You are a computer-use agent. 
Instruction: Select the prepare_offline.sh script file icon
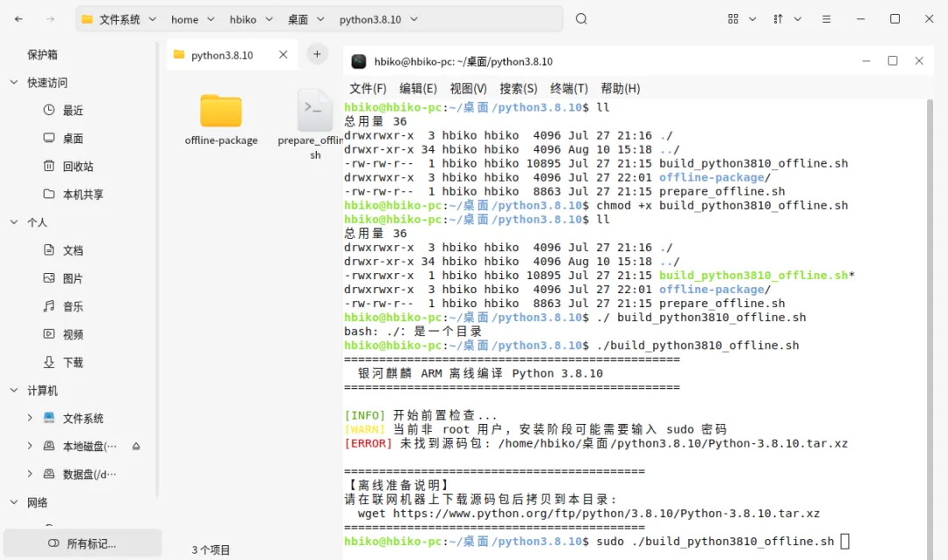coord(315,111)
